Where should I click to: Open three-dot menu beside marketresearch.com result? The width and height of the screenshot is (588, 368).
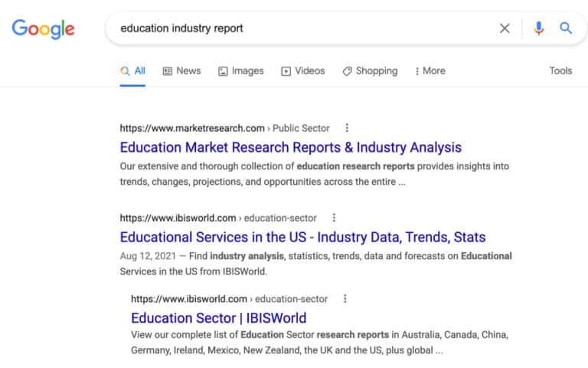[x=347, y=128]
